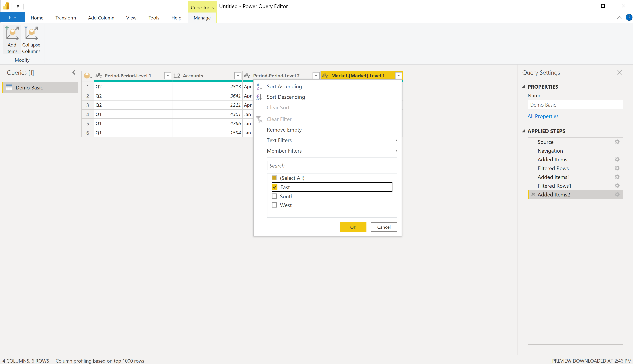Click the Sort Ascending icon
Image resolution: width=633 pixels, height=364 pixels.
click(x=259, y=86)
